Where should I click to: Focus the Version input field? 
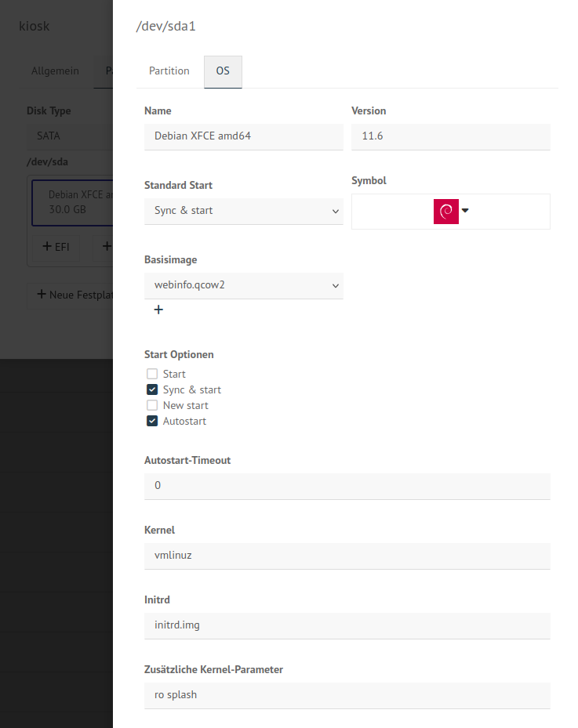[450, 136]
